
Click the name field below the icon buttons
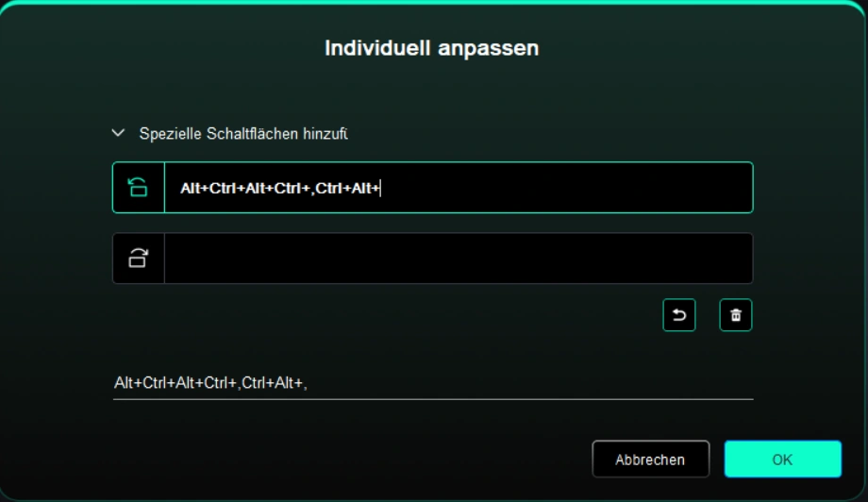tap(433, 383)
